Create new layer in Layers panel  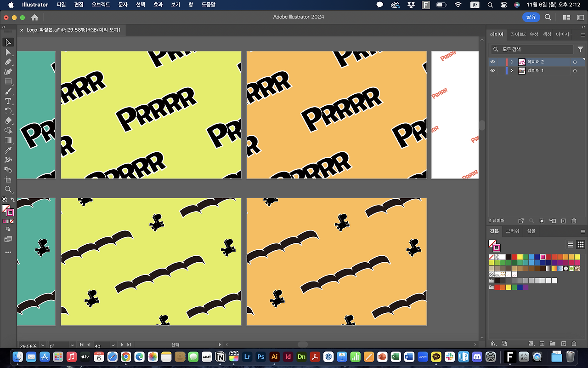tap(564, 221)
